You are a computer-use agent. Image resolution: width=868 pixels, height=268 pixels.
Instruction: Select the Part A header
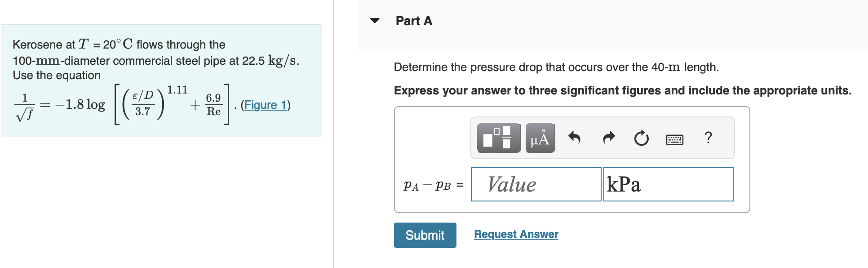(413, 21)
